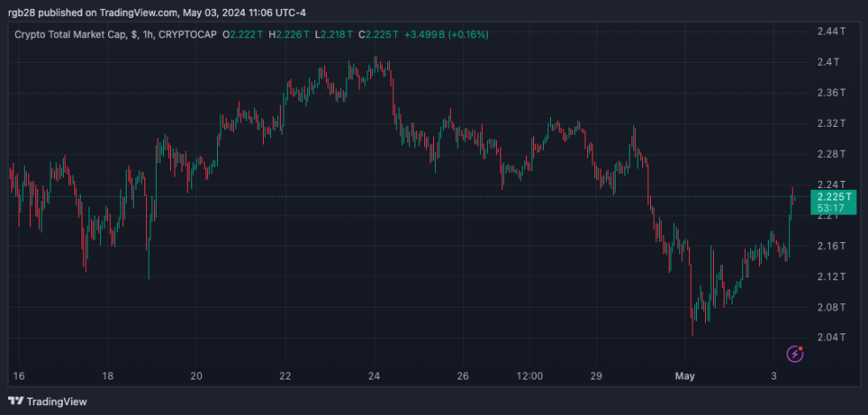Click date label 3 on the time axis
Image resolution: width=868 pixels, height=415 pixels.
pyautogui.click(x=773, y=376)
